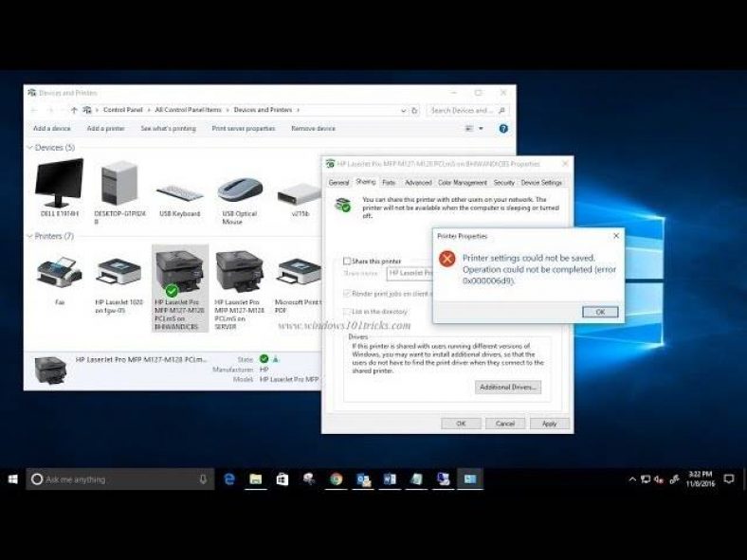Image resolution: width=747 pixels, height=560 pixels.
Task: Switch to the Device Settings tab
Action: pyautogui.click(x=541, y=183)
